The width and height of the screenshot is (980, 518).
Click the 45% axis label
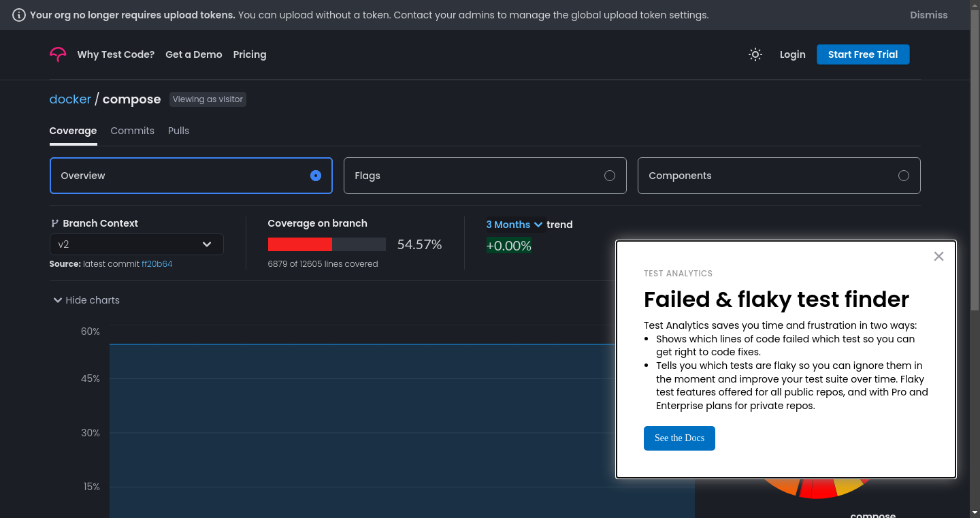click(91, 378)
